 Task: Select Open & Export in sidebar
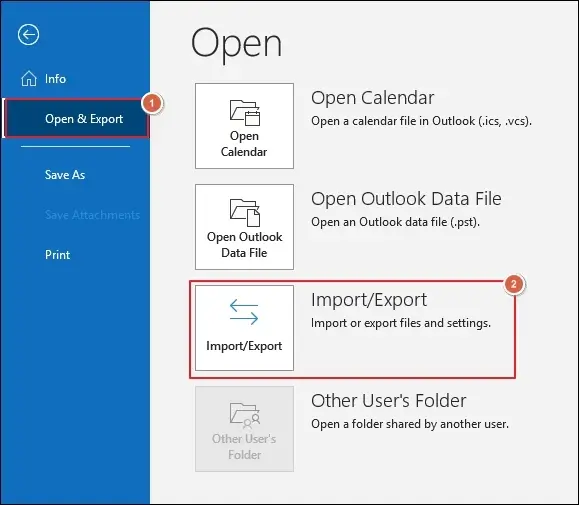coord(77,118)
